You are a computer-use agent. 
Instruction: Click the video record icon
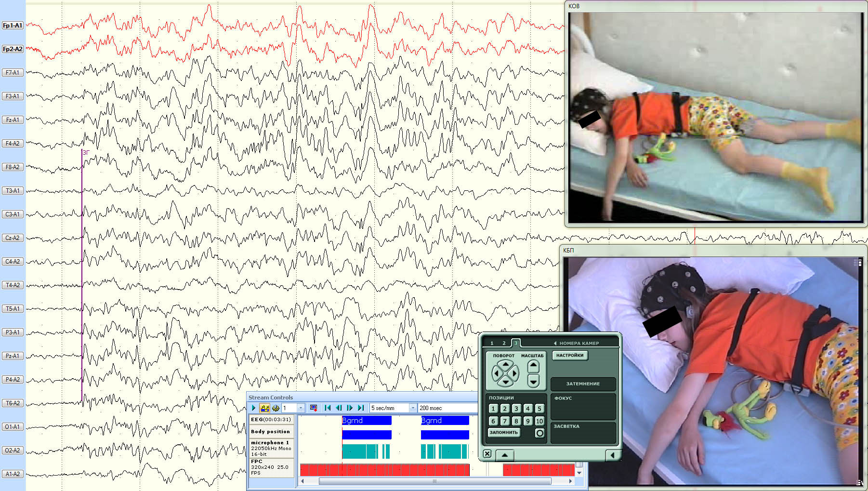pyautogui.click(x=314, y=408)
